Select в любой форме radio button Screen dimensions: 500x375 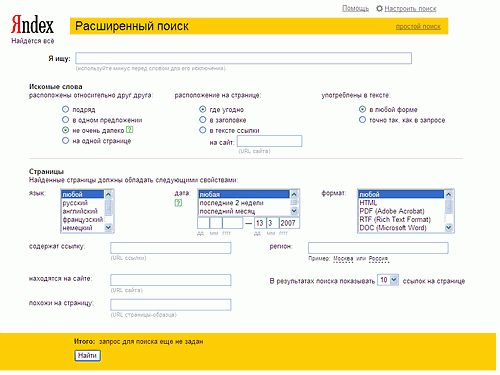[x=362, y=109]
